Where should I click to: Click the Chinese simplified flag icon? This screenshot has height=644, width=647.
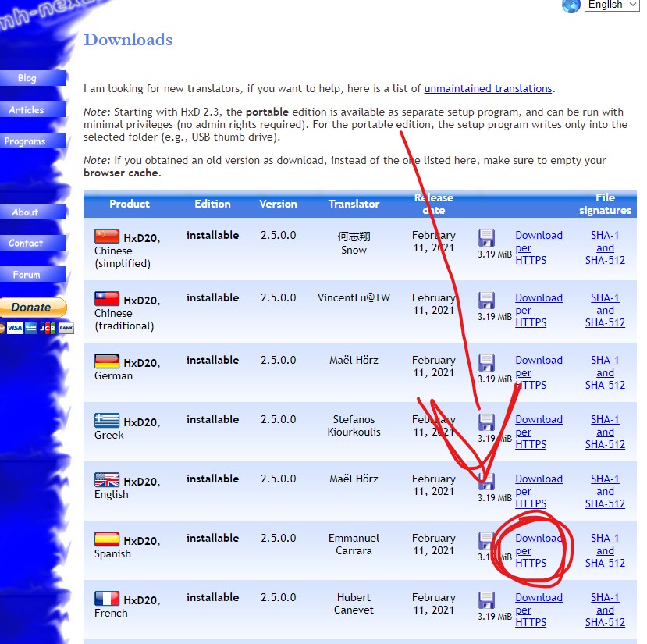tap(107, 237)
